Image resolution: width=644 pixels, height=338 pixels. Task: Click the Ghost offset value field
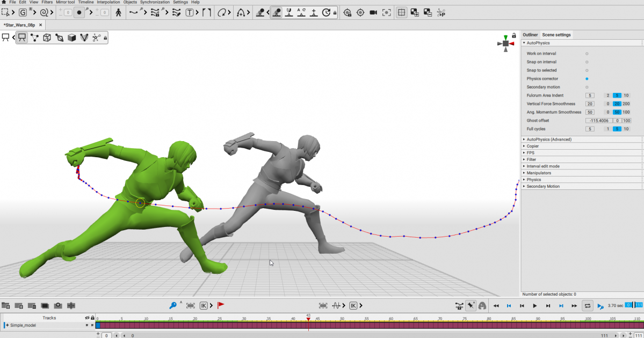pyautogui.click(x=598, y=121)
